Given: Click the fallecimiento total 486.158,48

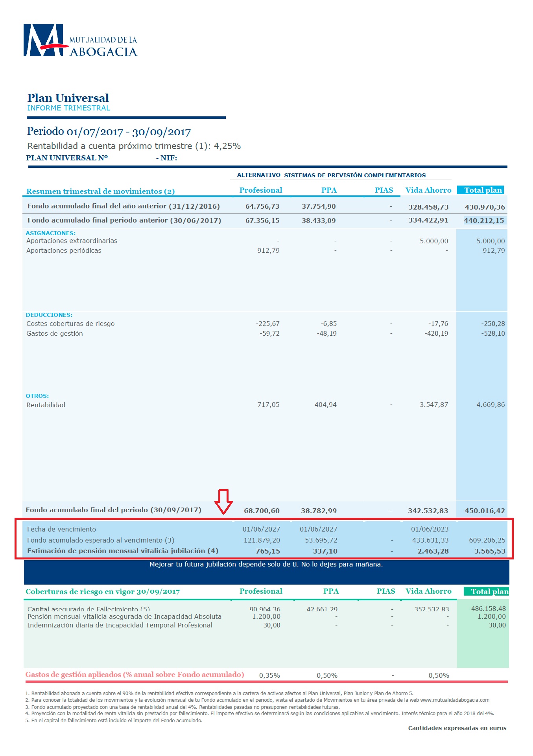Looking at the screenshot, I should [x=488, y=609].
